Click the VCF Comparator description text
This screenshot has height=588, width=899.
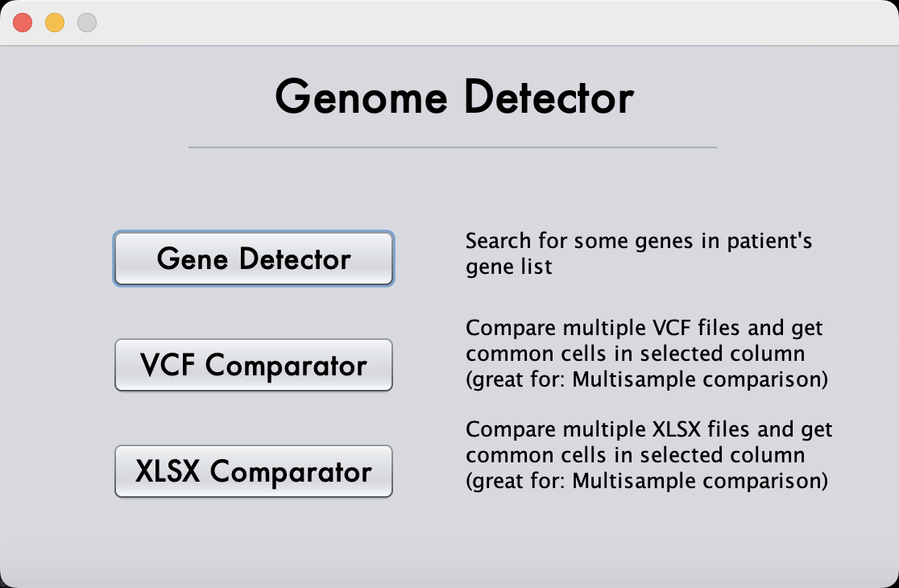point(644,353)
